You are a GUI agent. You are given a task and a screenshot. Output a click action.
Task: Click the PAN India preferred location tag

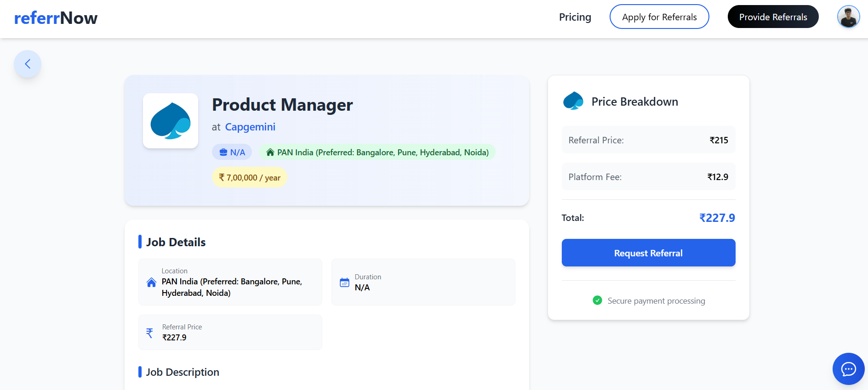pyautogui.click(x=377, y=153)
